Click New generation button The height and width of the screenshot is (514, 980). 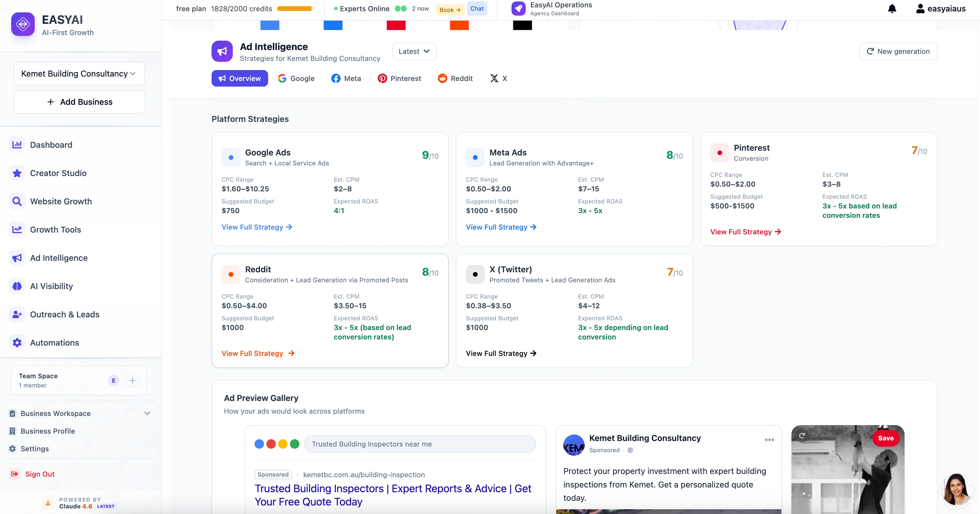click(898, 51)
